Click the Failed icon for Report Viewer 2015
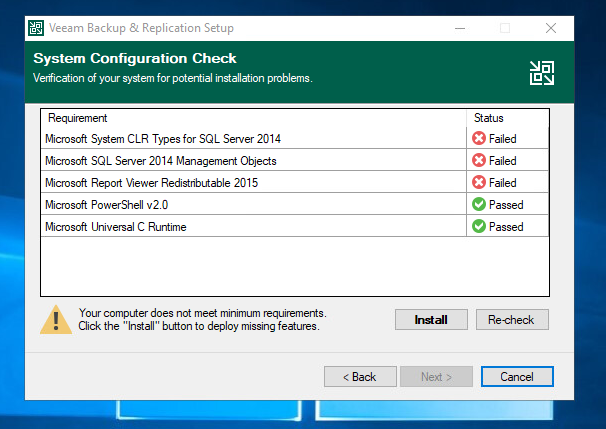Viewport: 606px width, 429px height. (479, 182)
